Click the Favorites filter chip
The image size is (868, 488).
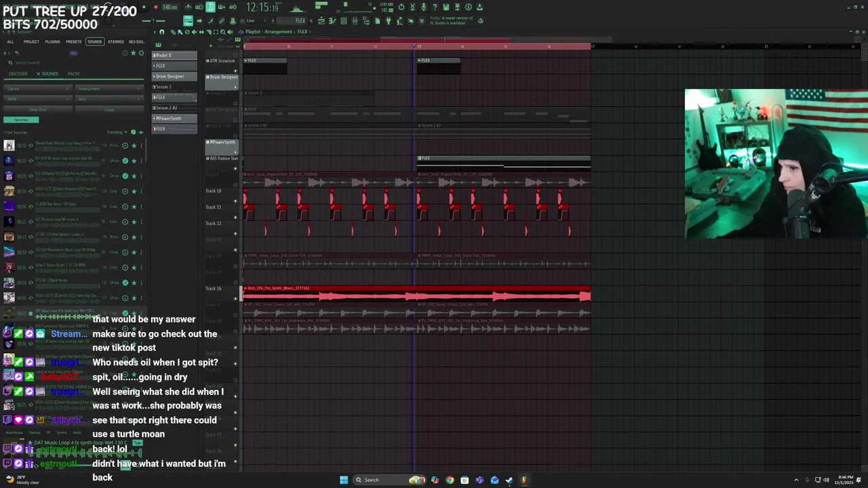21,120
